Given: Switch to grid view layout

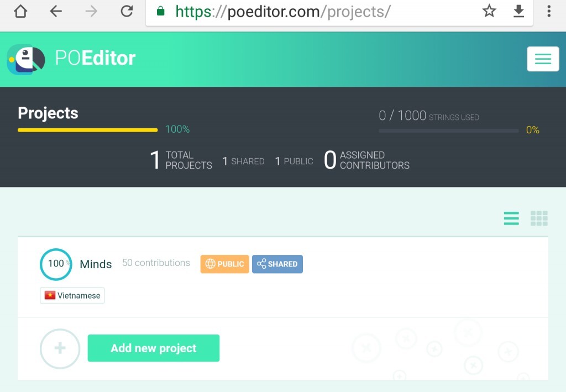Looking at the screenshot, I should [539, 218].
